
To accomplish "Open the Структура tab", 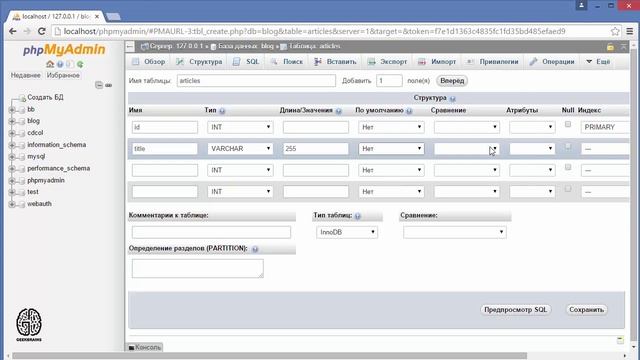I will pos(199,62).
